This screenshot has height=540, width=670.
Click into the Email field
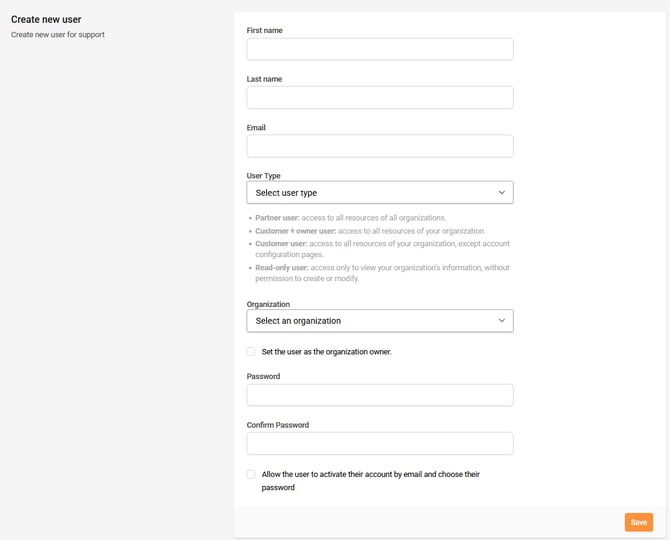coord(379,146)
